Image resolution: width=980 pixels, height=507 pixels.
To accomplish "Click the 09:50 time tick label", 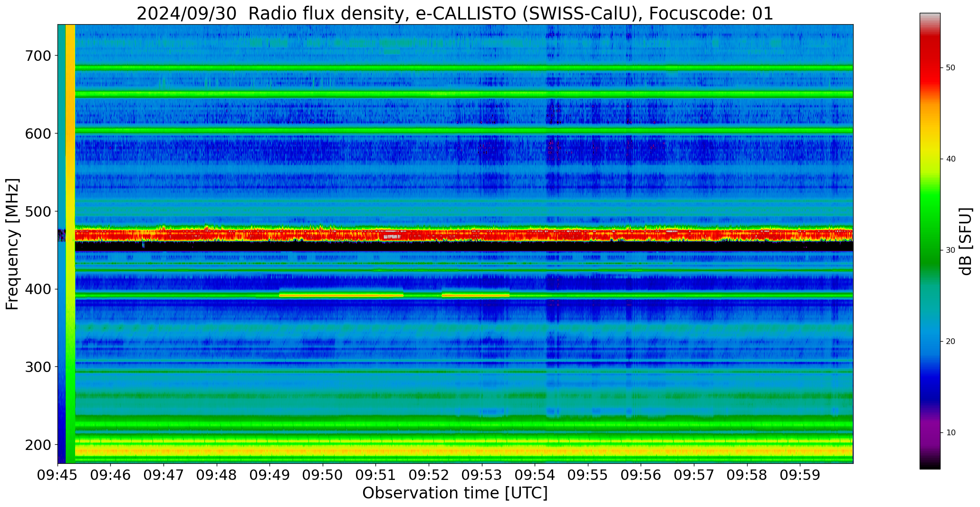I will (323, 475).
